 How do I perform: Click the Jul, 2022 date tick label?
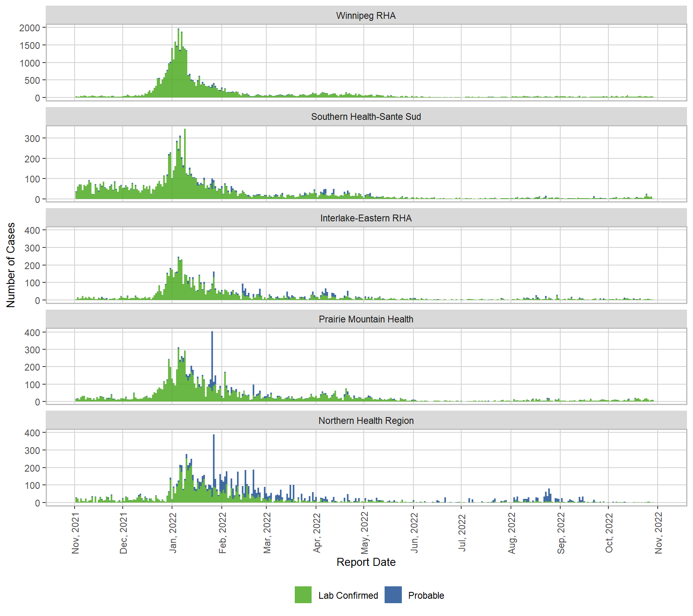[x=462, y=533]
